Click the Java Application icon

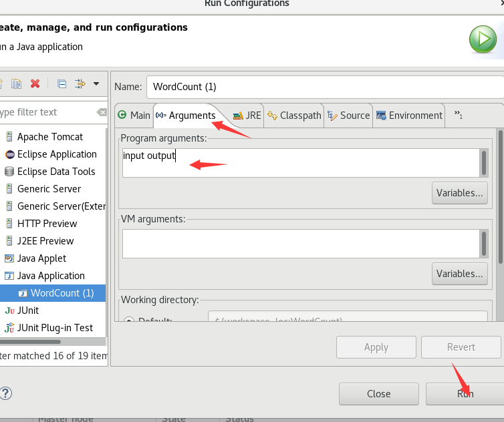[x=9, y=276]
